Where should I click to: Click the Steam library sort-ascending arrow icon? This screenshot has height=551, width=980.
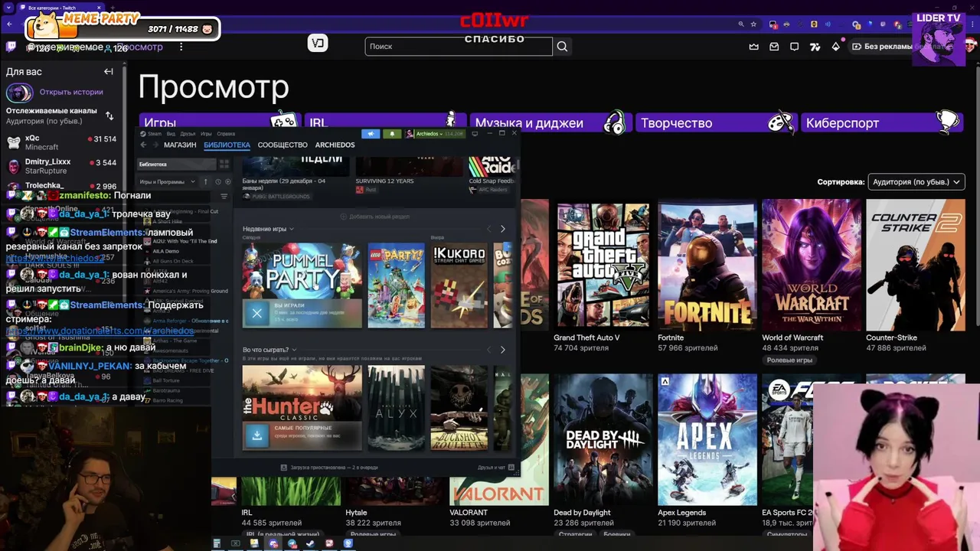[x=205, y=181]
